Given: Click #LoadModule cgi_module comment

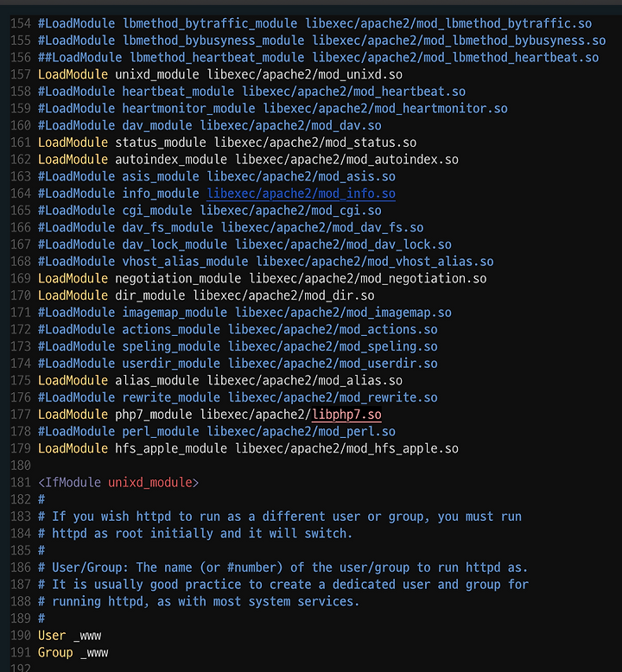Looking at the screenshot, I should 210,211.
